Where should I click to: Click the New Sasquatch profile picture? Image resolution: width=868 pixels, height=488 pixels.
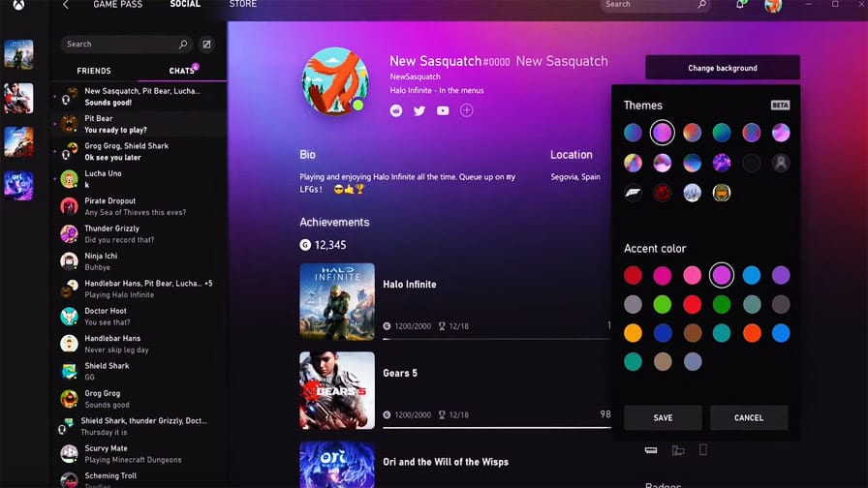tap(335, 81)
